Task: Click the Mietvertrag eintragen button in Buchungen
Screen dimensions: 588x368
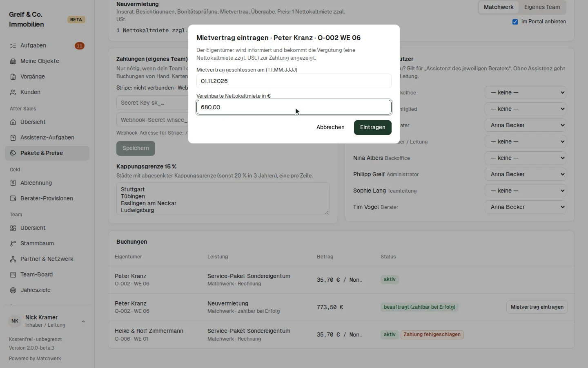Action: pos(537,307)
